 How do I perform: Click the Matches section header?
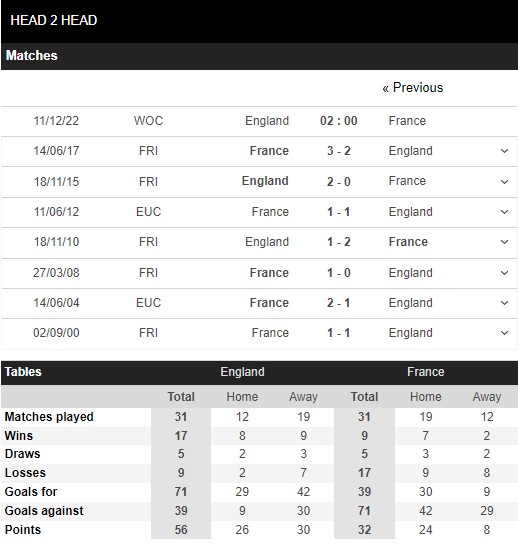(31, 55)
